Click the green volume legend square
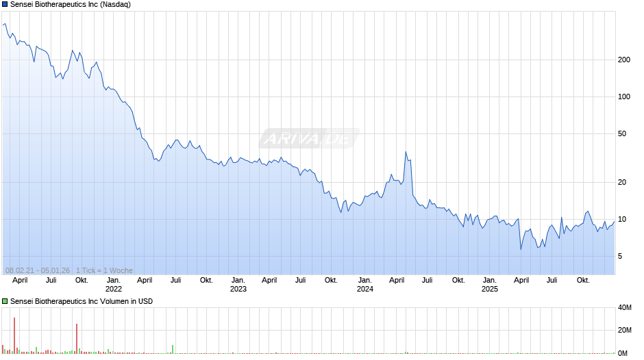 (x=5, y=301)
